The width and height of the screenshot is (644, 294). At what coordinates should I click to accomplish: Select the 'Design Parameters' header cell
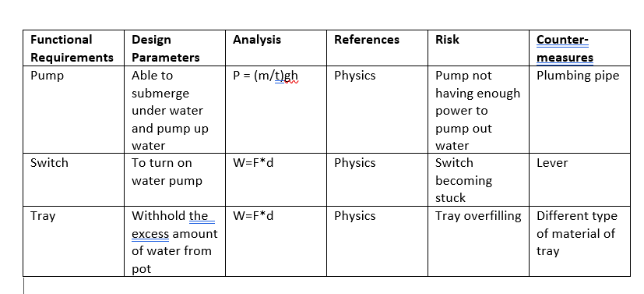pyautogui.click(x=174, y=48)
